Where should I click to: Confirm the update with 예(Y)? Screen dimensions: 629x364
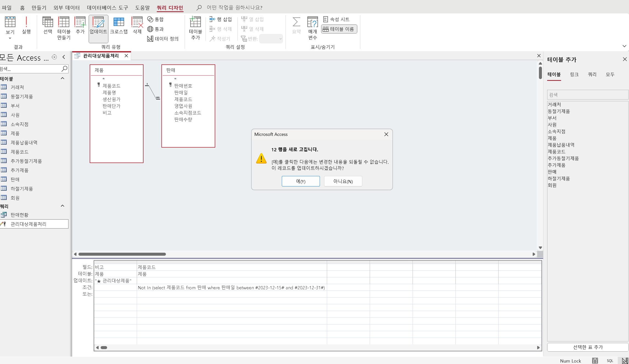click(301, 181)
